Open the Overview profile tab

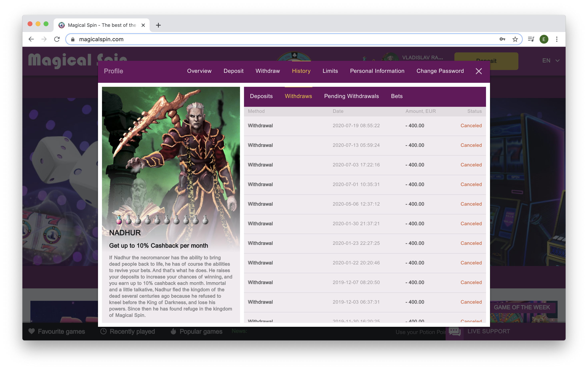click(199, 71)
